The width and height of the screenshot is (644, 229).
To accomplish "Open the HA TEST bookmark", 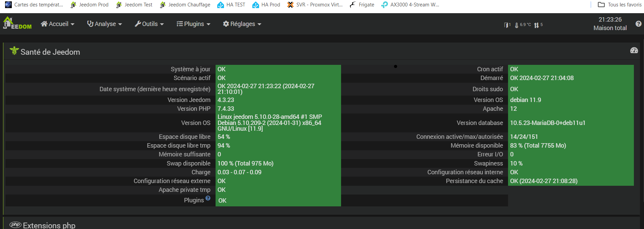I will click(x=231, y=5).
